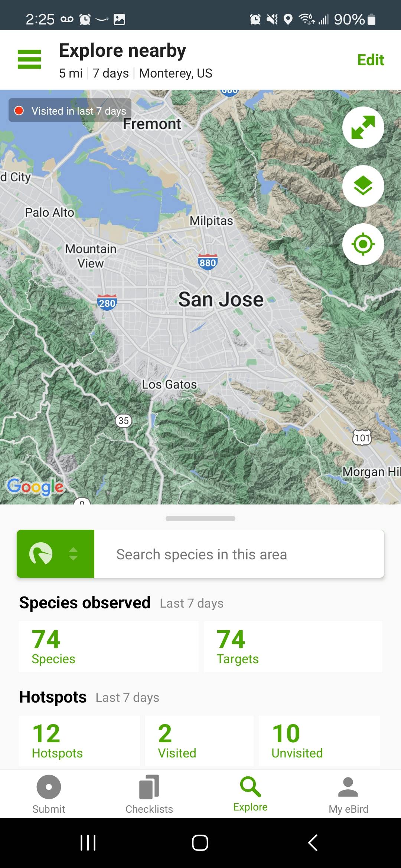
Task: Tap Edit to change explore settings
Action: coord(370,60)
